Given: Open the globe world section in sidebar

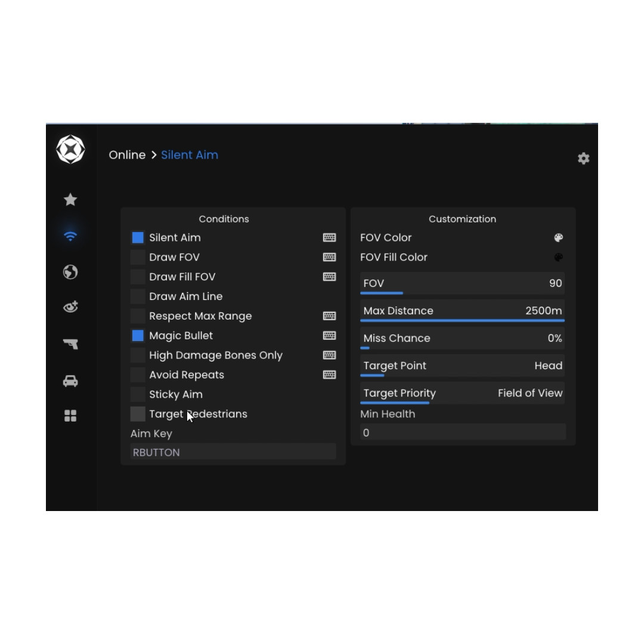Looking at the screenshot, I should pyautogui.click(x=70, y=272).
